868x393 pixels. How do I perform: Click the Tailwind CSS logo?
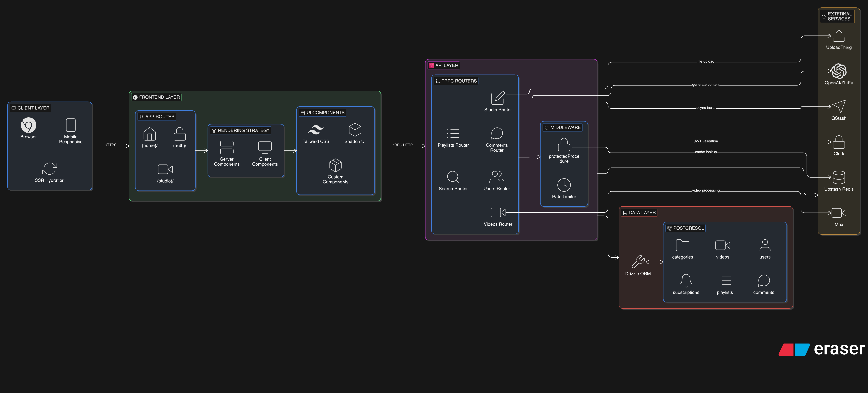click(316, 130)
